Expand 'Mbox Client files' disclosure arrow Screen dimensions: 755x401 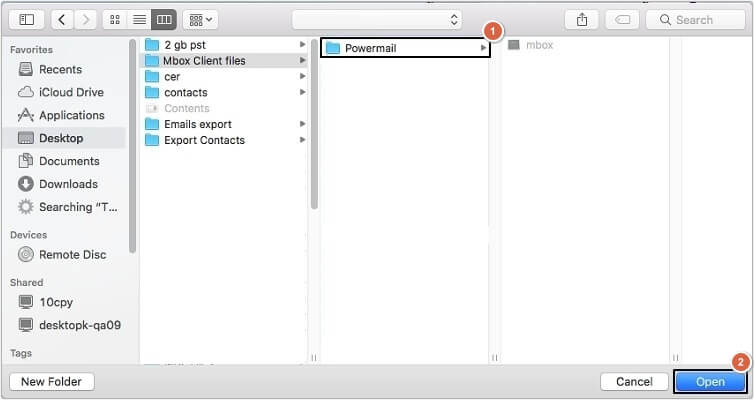(302, 60)
